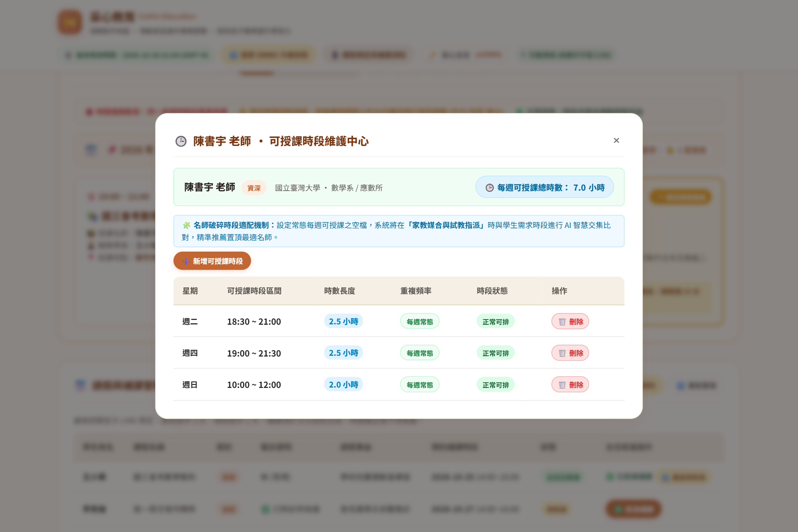Click 每週常態 tag in 週二 row

tap(420, 321)
